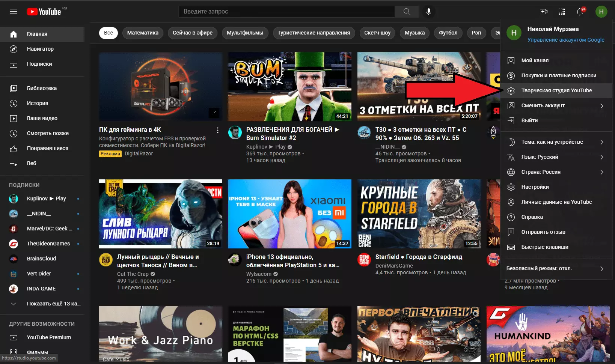
Task: Open Личные данные на YouTube
Action: 556,202
